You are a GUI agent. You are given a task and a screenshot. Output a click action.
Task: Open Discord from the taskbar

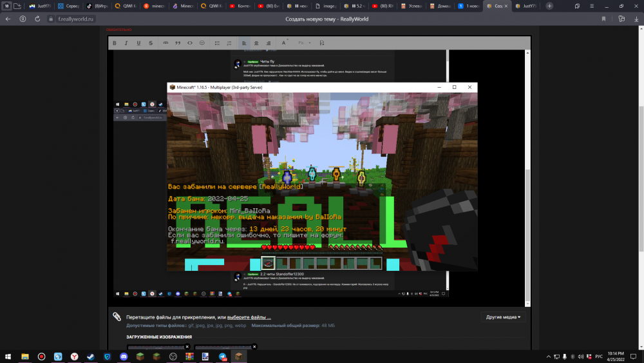124,357
